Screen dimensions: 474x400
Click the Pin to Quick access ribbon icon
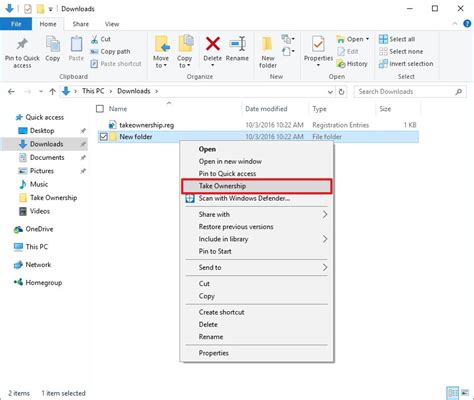tap(22, 44)
